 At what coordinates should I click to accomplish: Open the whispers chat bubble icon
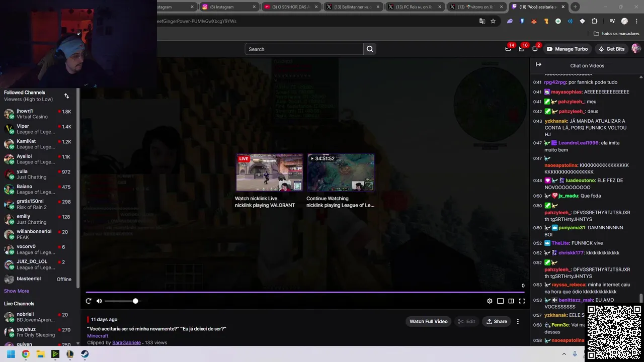point(535,49)
